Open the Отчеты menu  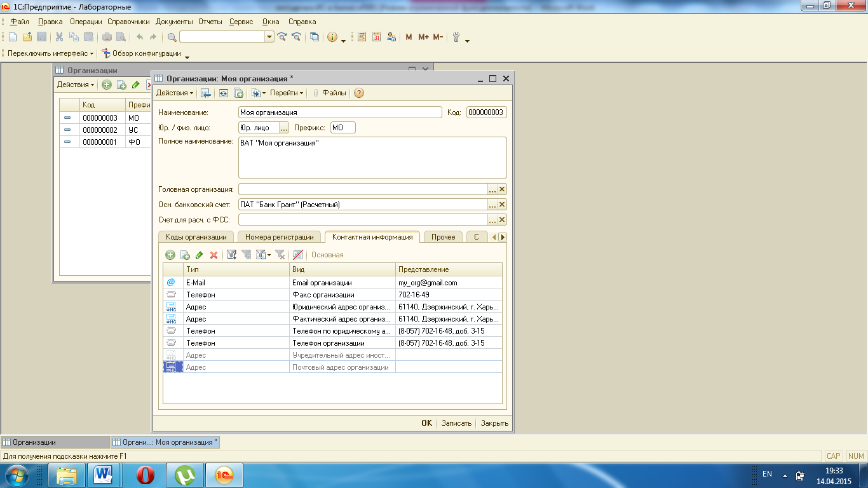pyautogui.click(x=210, y=22)
